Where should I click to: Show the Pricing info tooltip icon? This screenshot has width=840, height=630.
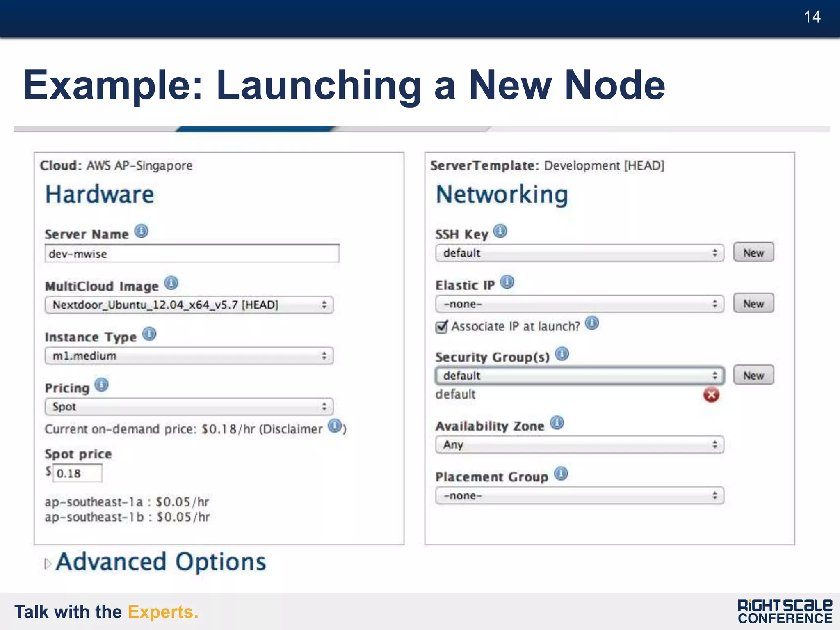pos(101,385)
